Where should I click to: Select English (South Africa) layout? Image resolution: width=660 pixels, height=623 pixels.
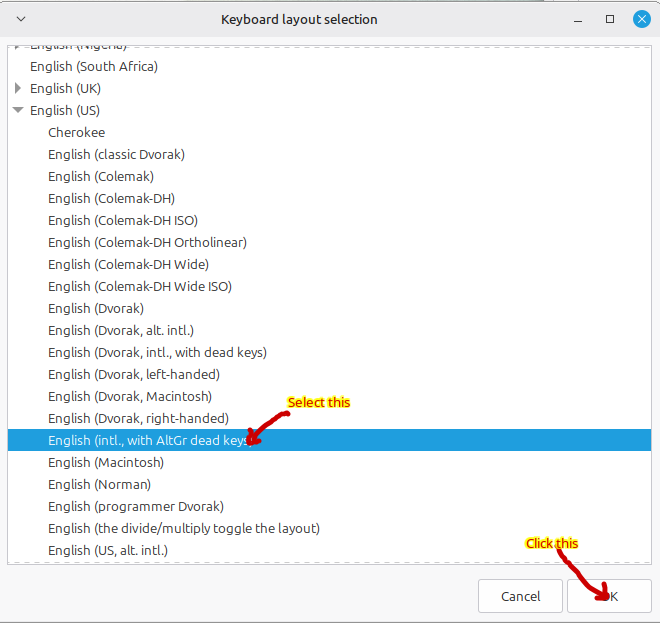(x=94, y=66)
